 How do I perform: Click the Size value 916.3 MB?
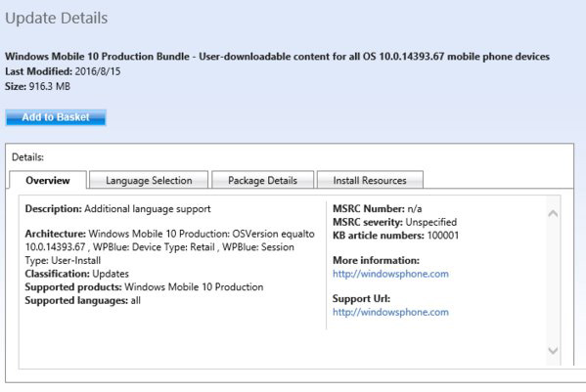coord(50,86)
